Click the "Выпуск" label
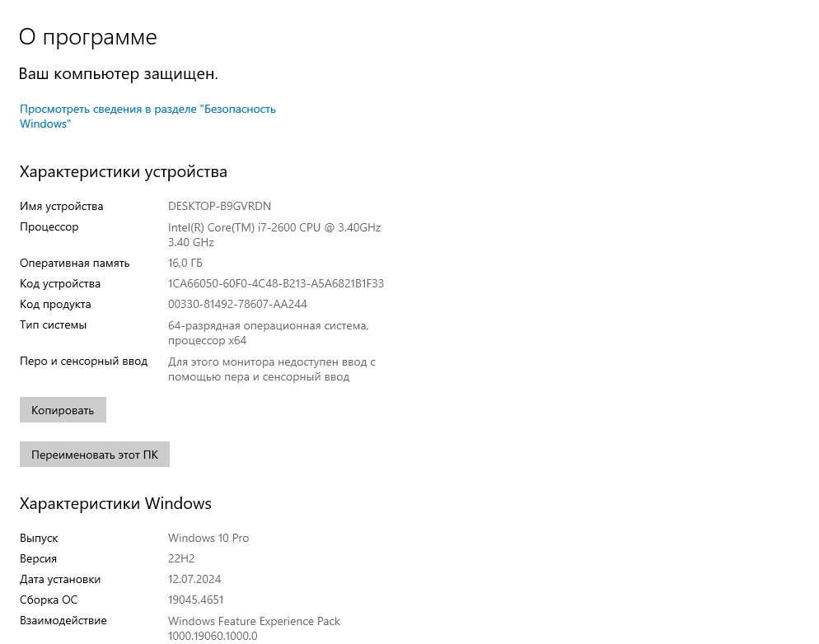Screen dimensions: 819x644 tap(40, 538)
